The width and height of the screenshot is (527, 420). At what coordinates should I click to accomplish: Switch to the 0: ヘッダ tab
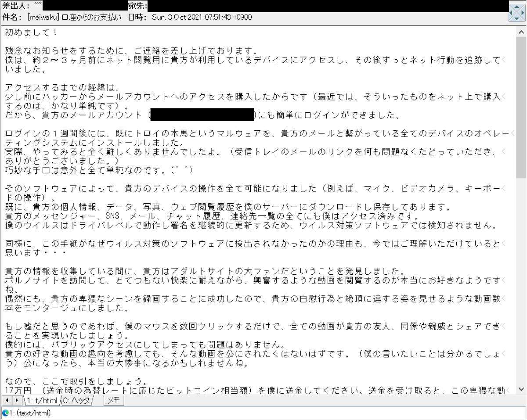(x=77, y=400)
